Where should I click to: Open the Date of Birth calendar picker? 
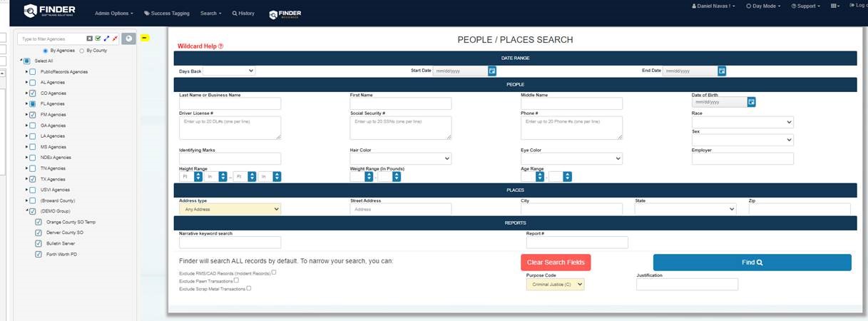tap(751, 102)
